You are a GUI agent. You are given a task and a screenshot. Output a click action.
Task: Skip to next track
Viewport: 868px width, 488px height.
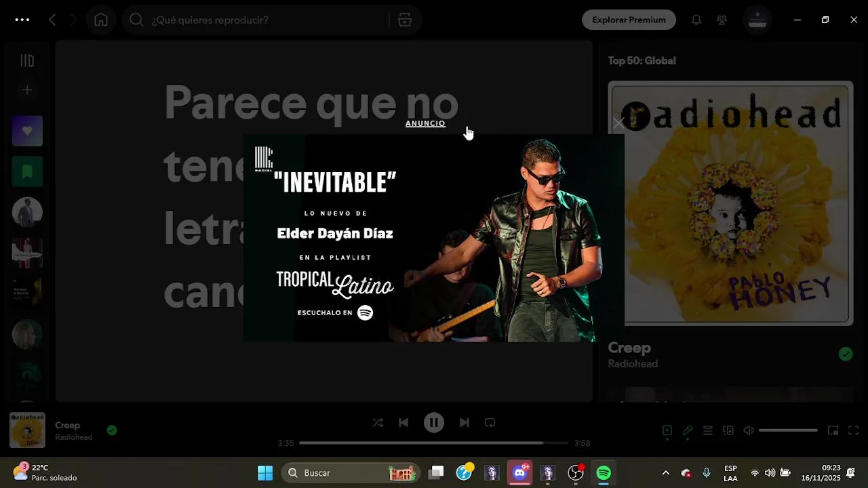click(464, 422)
